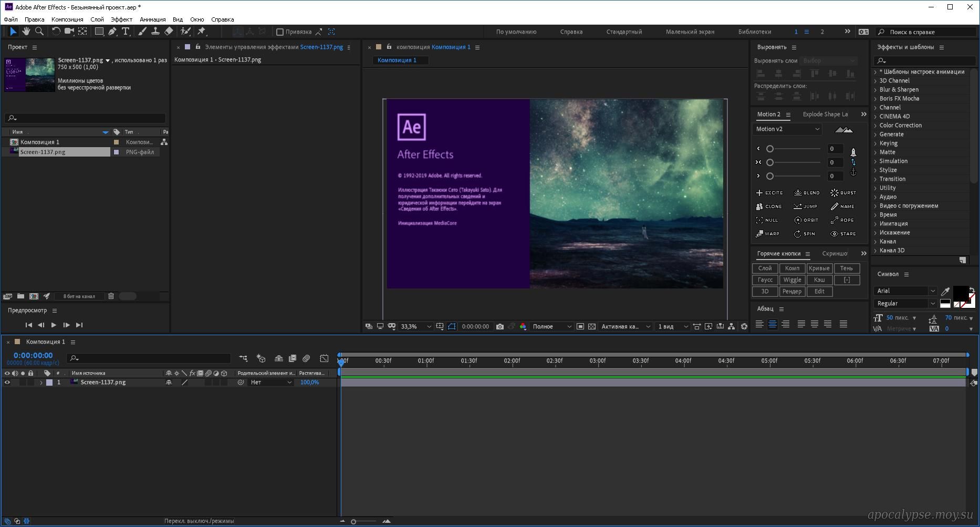Viewport: 980px width, 527px height.
Task: Click the black fill color swatch
Action: 961,293
